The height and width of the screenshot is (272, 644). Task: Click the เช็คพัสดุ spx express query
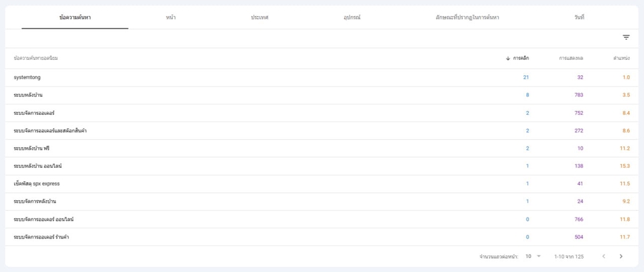pos(37,183)
